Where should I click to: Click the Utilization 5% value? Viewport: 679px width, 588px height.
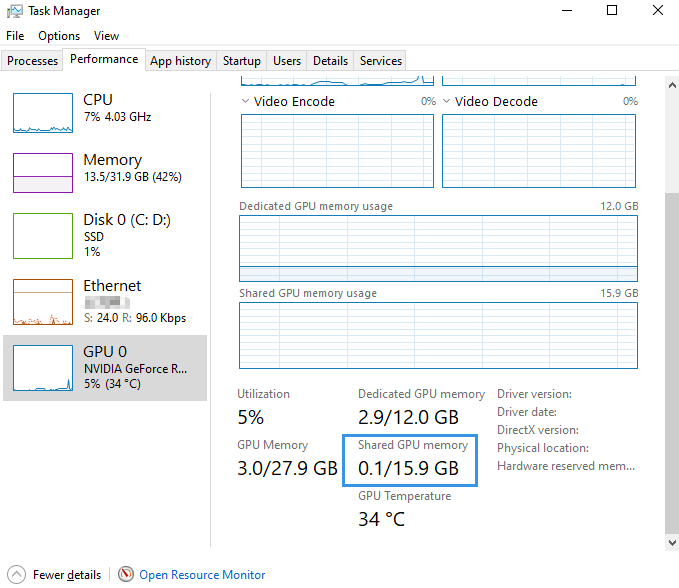pyautogui.click(x=250, y=417)
